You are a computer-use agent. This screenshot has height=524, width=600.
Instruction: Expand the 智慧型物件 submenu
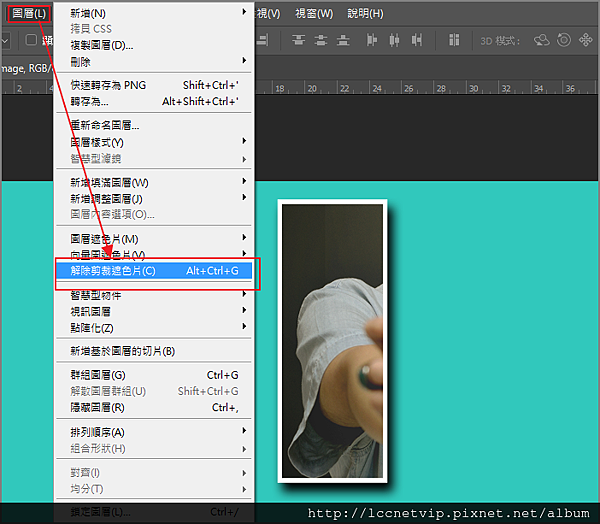[153, 295]
